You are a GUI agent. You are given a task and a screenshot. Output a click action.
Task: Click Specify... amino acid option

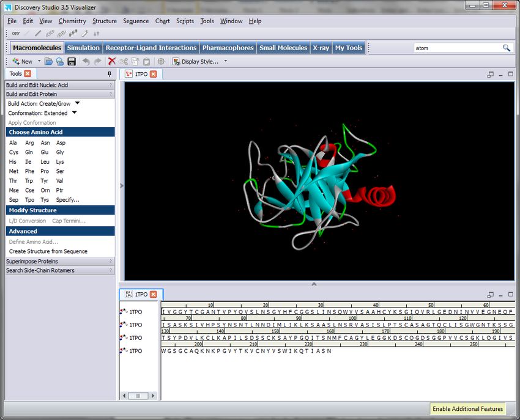[x=68, y=199]
